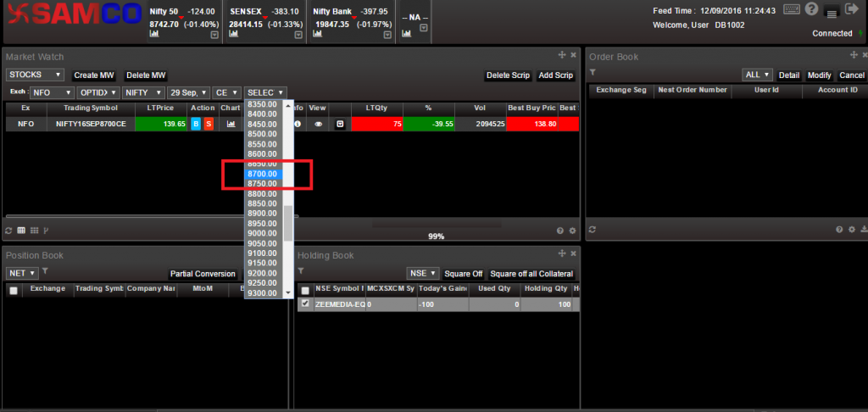
Task: Click the Square off all Collateral button
Action: [532, 274]
